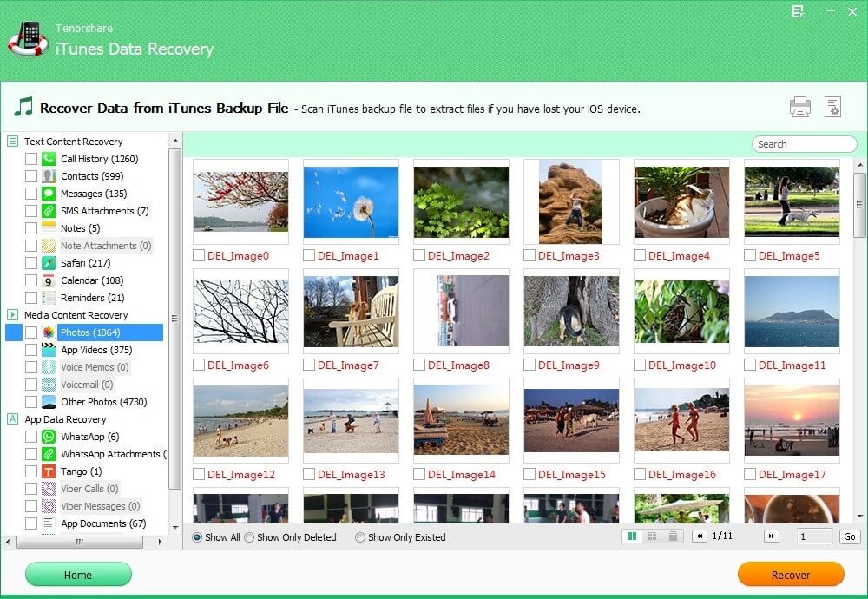Click the Call History phone icon
868x599 pixels.
[x=49, y=159]
